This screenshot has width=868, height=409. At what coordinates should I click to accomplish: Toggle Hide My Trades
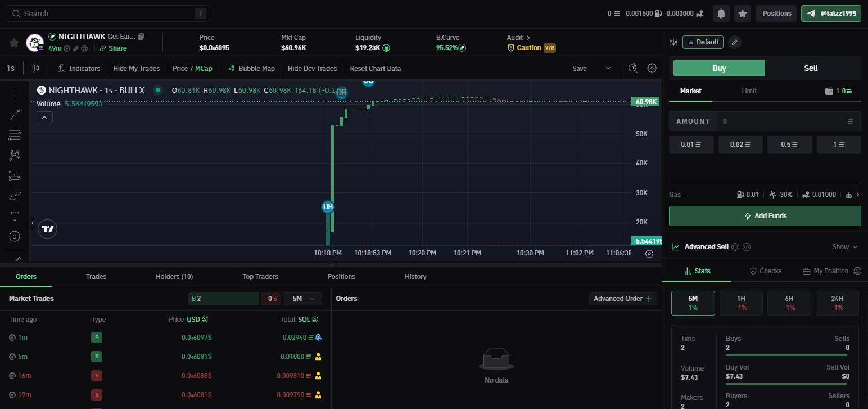pos(137,68)
